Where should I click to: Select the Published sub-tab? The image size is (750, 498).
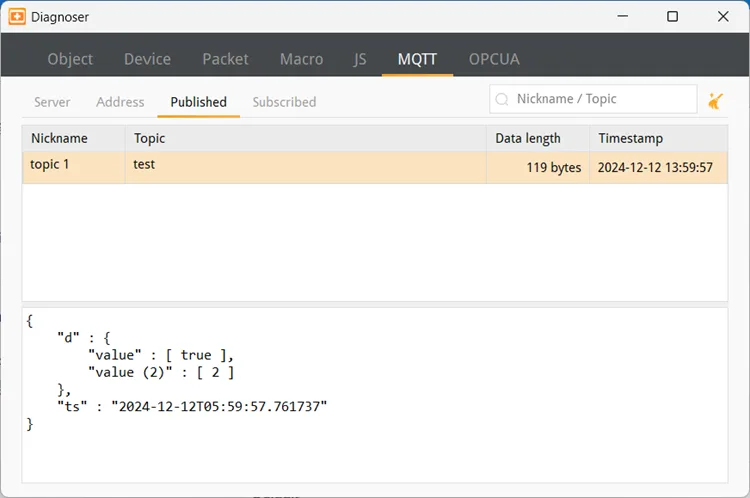click(x=199, y=102)
